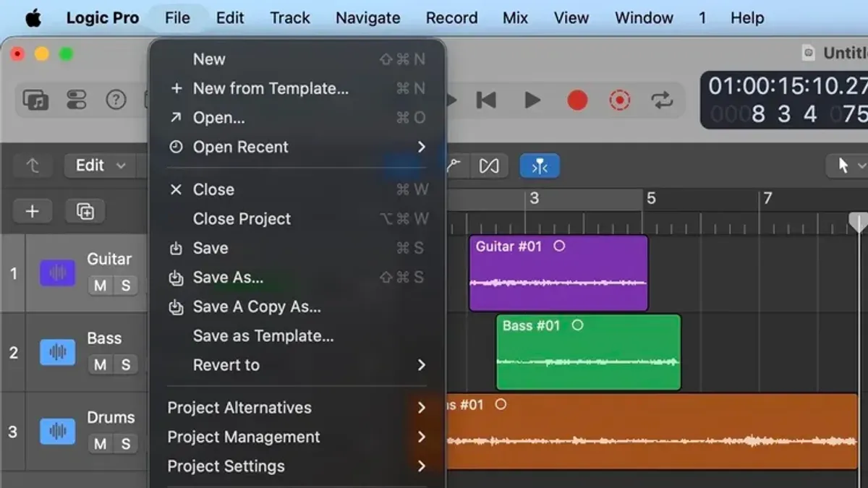Image resolution: width=868 pixels, height=488 pixels.
Task: Expand Project Settings submenu
Action: tap(298, 466)
